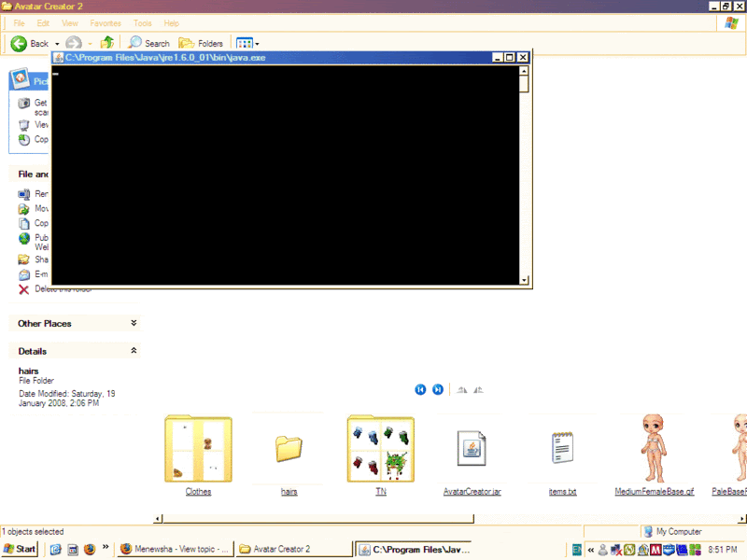Open the Tools menu
Image resolution: width=747 pixels, height=560 pixels.
pyautogui.click(x=143, y=22)
